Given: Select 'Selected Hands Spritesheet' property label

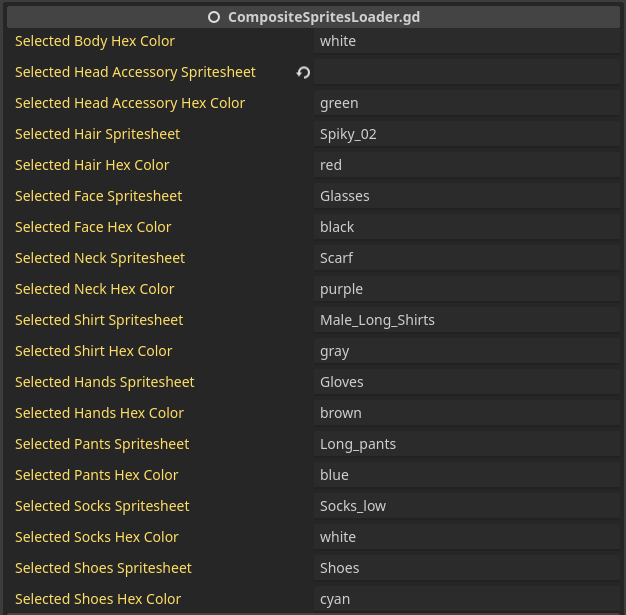Looking at the screenshot, I should point(105,382).
